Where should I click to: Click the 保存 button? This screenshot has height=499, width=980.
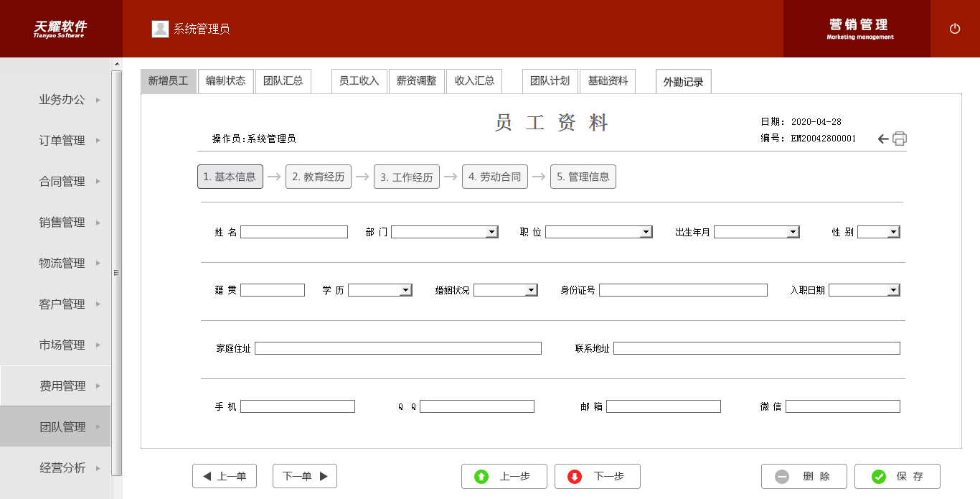(x=897, y=476)
